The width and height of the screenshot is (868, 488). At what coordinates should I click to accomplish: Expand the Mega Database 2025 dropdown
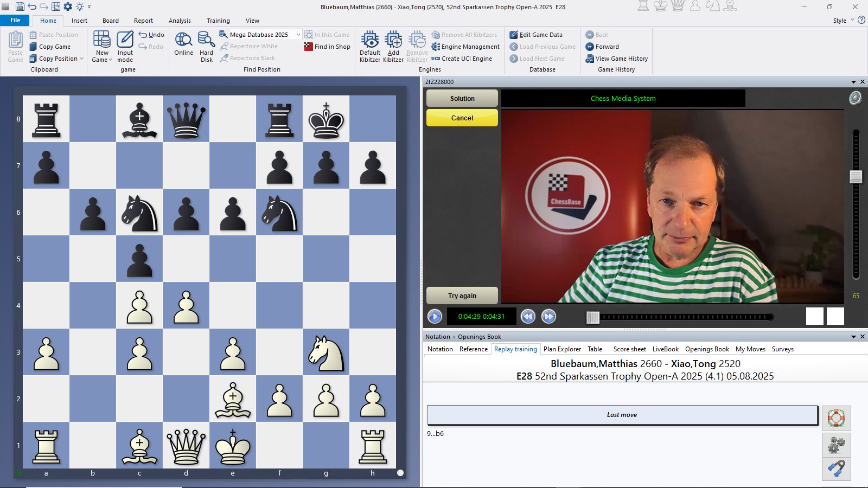click(298, 35)
